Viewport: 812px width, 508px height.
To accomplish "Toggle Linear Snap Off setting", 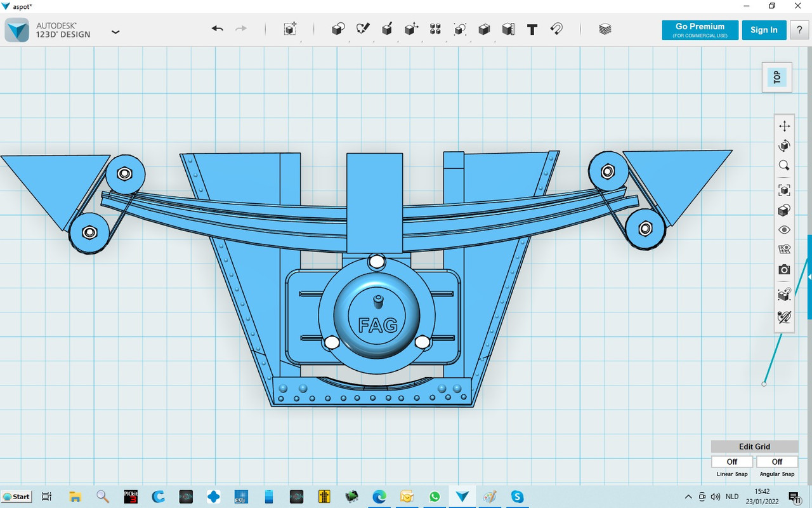I will pyautogui.click(x=732, y=462).
